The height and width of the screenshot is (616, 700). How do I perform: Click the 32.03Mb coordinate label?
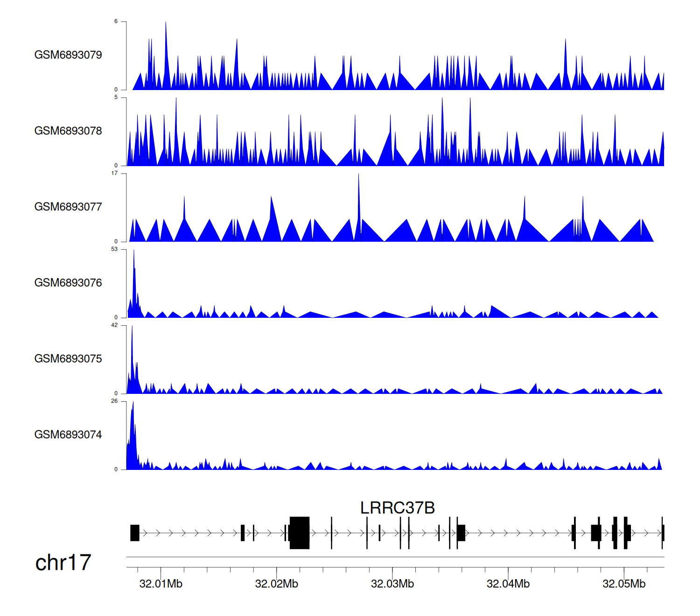coord(392,584)
